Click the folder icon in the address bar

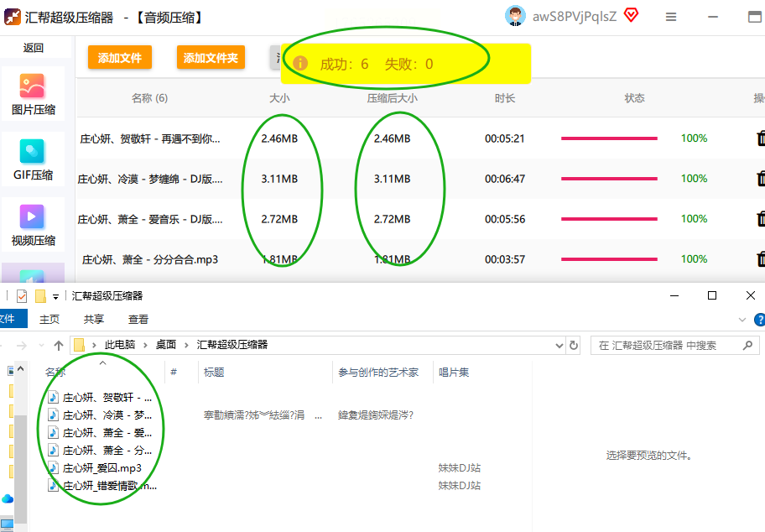79,346
